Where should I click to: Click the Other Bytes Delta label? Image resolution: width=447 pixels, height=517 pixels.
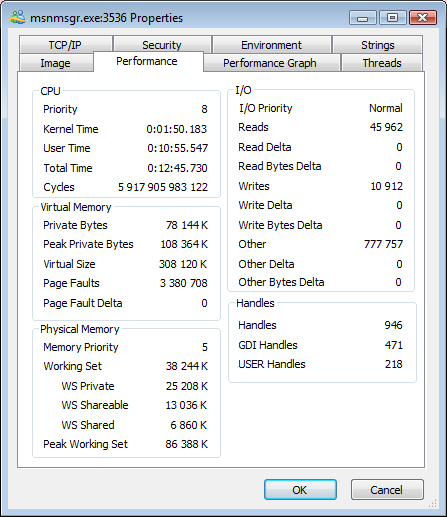(281, 282)
